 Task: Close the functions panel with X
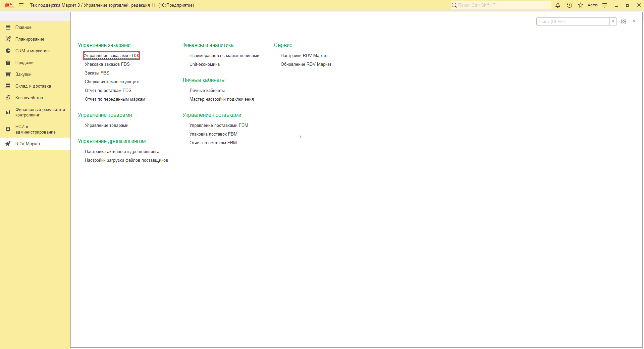(x=634, y=21)
